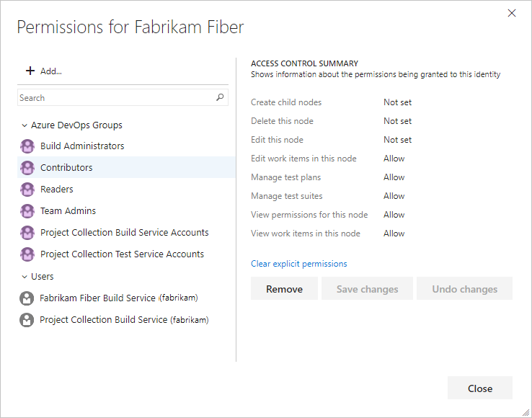Click the search magnifier icon

(220, 98)
